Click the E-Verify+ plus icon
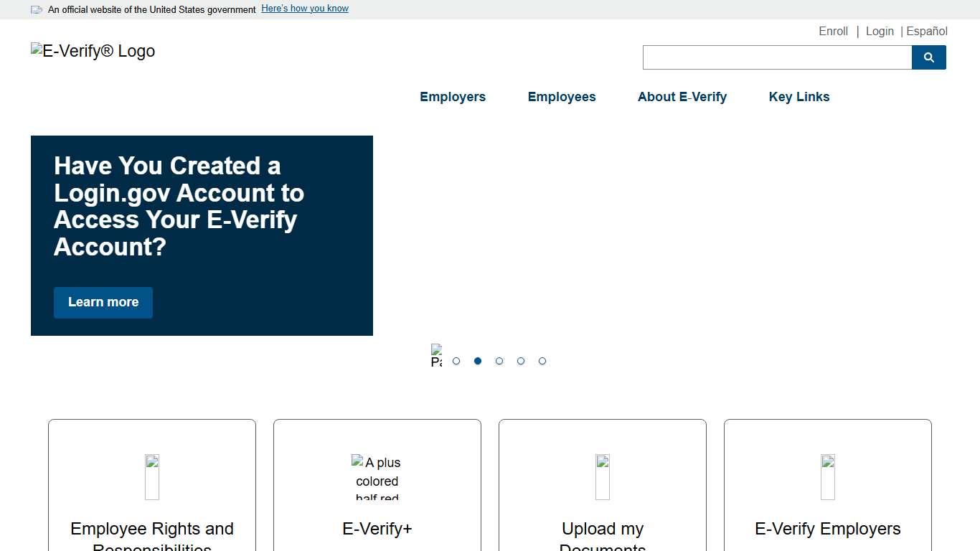 pyautogui.click(x=377, y=476)
